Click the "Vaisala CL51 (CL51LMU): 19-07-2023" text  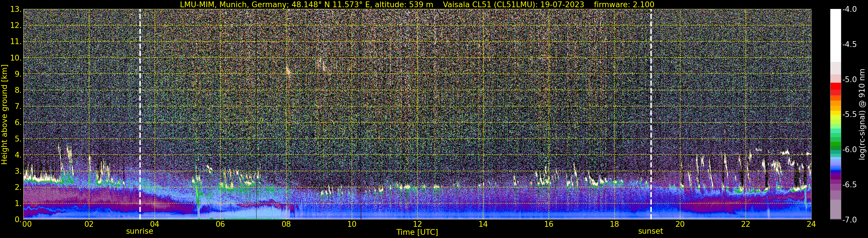(514, 4)
